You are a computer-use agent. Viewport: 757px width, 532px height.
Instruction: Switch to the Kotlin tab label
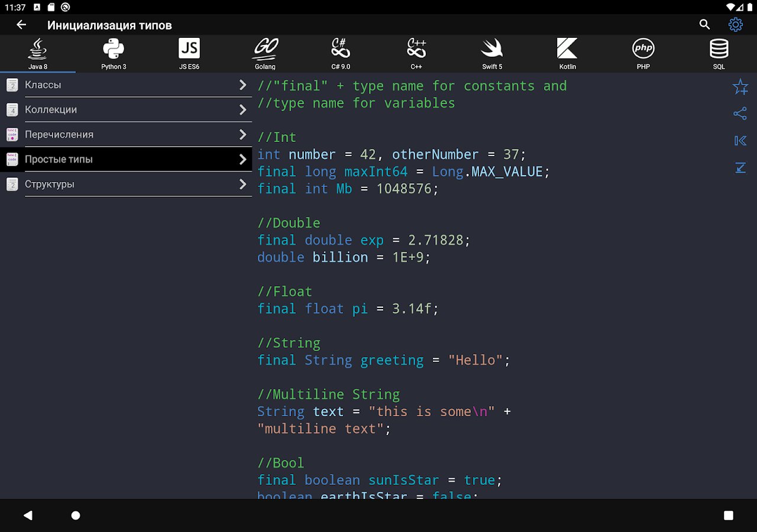coord(568,67)
